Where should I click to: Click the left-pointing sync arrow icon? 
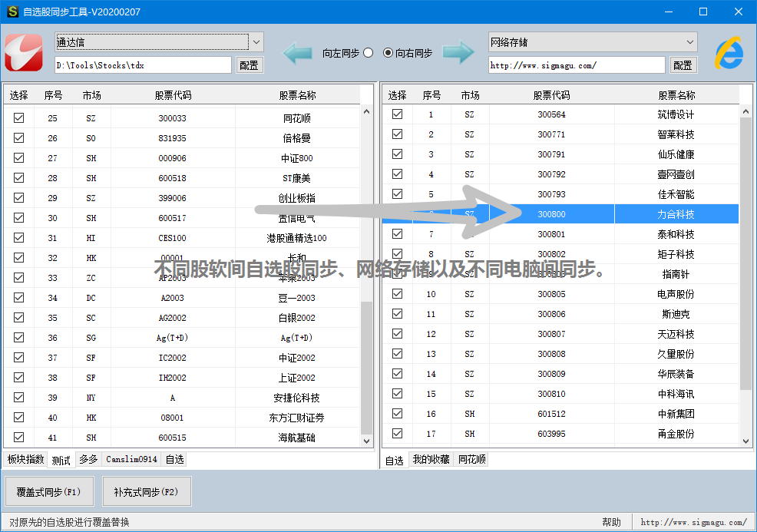[x=299, y=53]
